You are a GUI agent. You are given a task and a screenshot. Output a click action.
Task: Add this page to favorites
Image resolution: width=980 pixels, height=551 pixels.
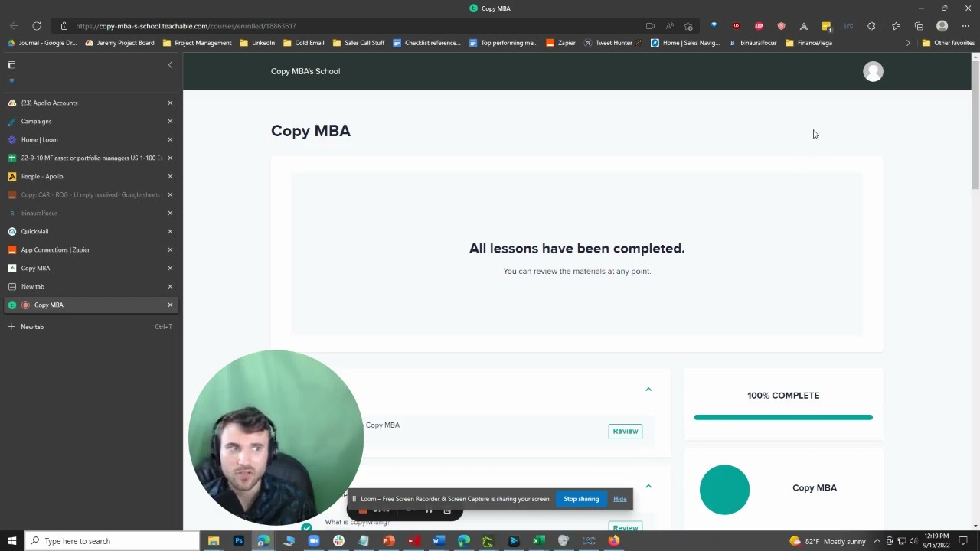coord(688,26)
